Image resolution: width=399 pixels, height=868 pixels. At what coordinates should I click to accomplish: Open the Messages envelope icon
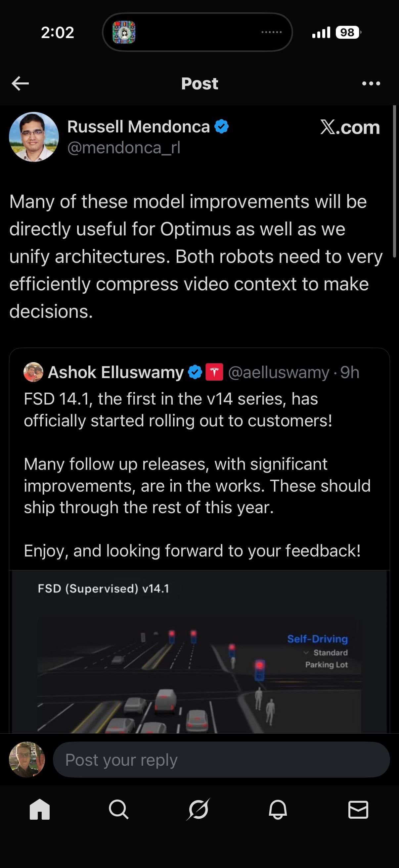358,809
